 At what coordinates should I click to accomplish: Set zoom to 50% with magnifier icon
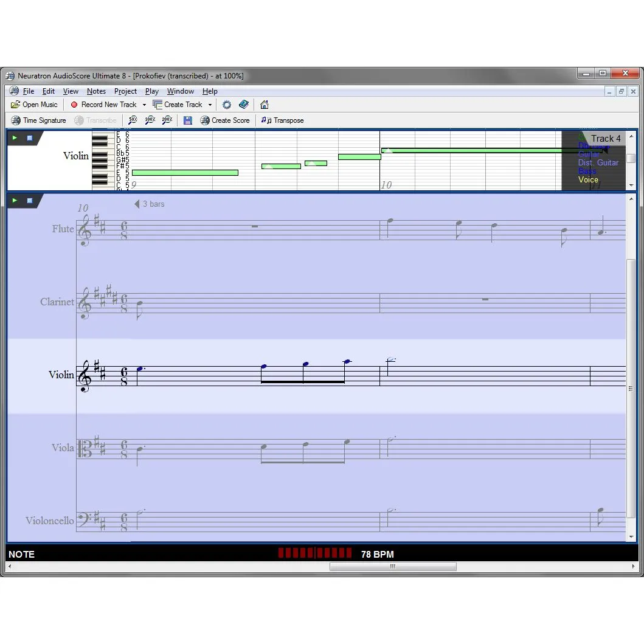pyautogui.click(x=133, y=120)
